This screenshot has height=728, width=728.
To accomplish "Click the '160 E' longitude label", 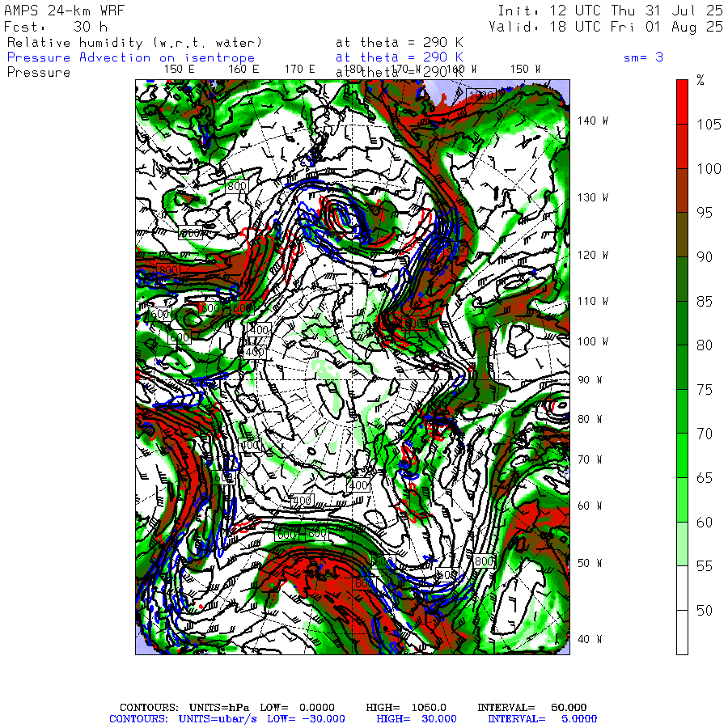I will 243,70.
